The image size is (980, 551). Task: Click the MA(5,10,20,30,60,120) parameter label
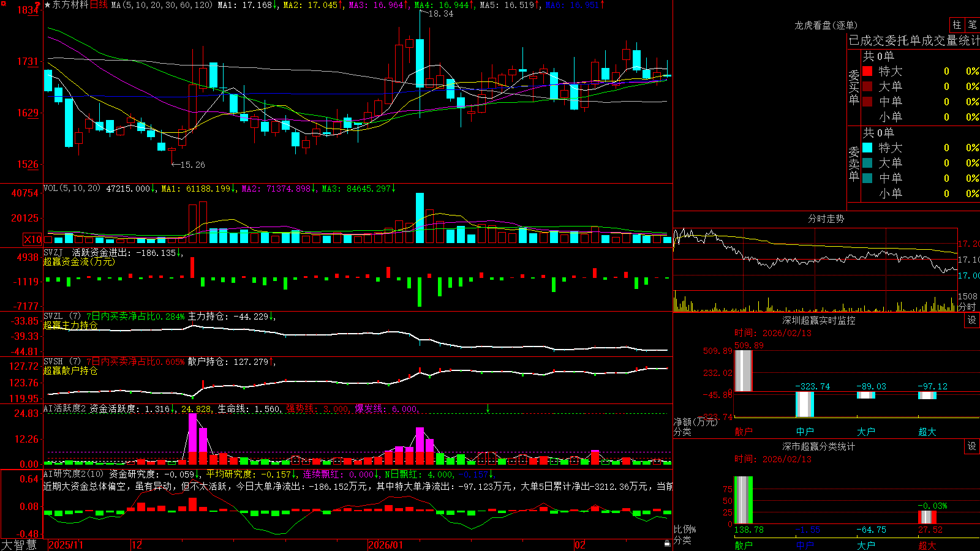click(162, 5)
